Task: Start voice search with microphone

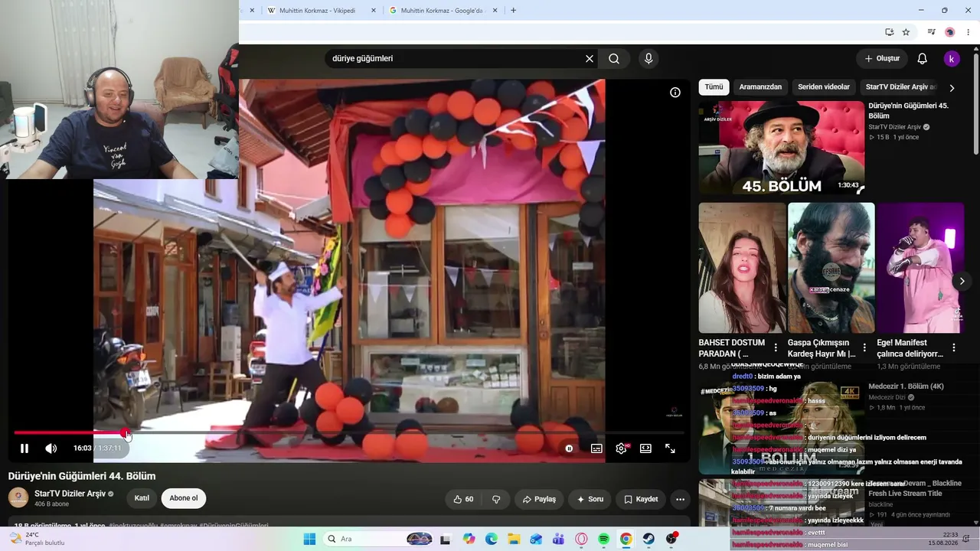Action: point(648,59)
